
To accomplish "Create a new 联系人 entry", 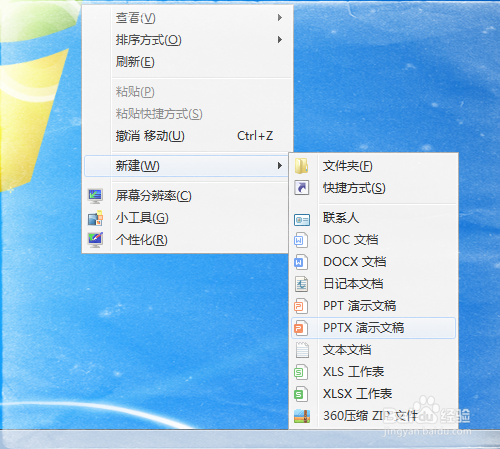I will pos(374,218).
